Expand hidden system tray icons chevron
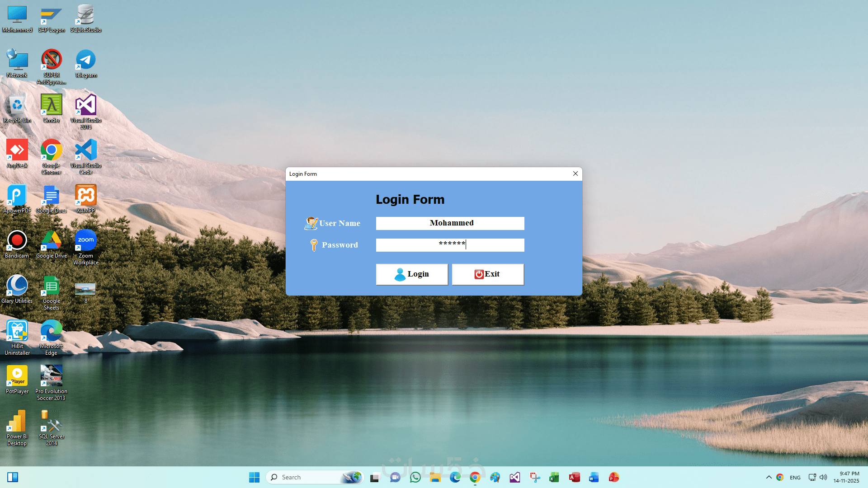868x488 pixels. click(x=769, y=477)
